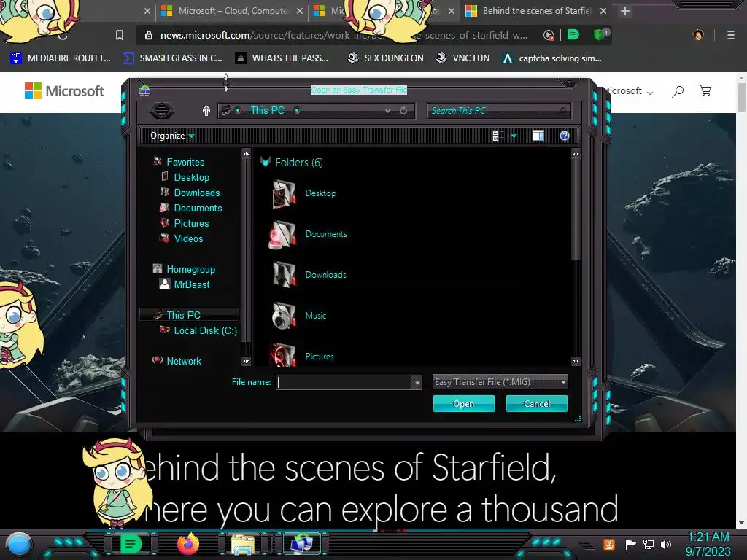747x560 pixels.
Task: Open captcha solving sim... bookmark
Action: coord(552,58)
